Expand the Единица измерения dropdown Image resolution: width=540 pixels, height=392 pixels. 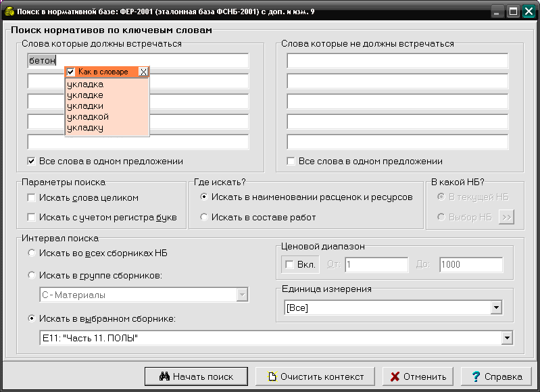(x=496, y=308)
